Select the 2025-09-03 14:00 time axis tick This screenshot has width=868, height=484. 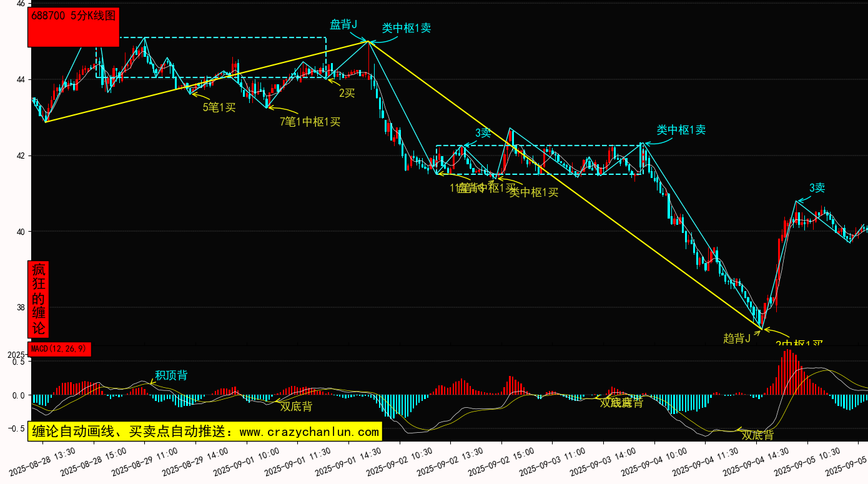tap(602, 461)
